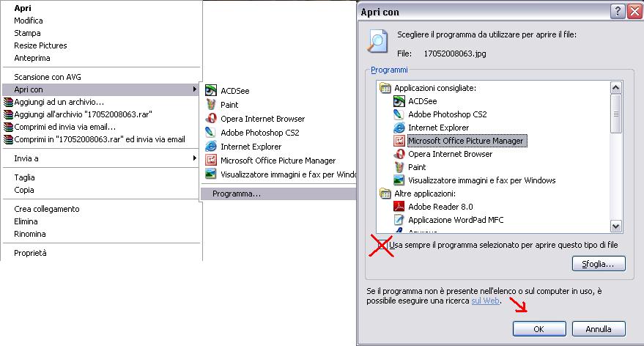The width and height of the screenshot is (644, 346).
Task: Click the Photoshop CS2 feather icon in the submenu
Action: coord(211,133)
